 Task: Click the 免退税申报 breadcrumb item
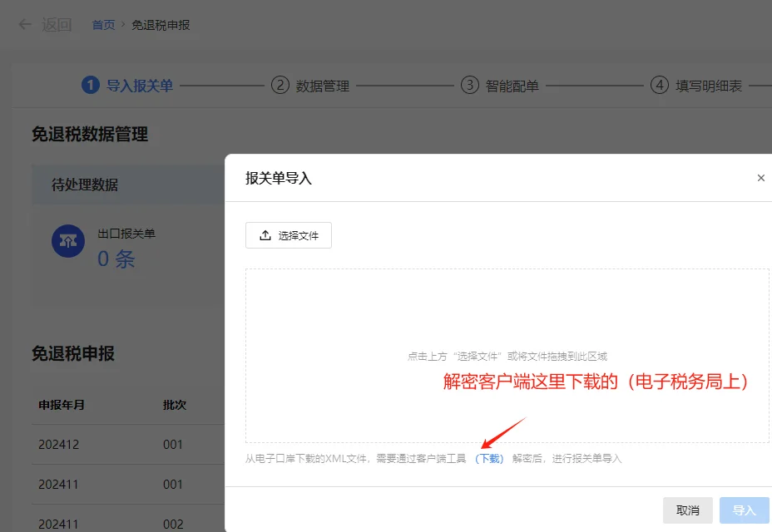(161, 25)
